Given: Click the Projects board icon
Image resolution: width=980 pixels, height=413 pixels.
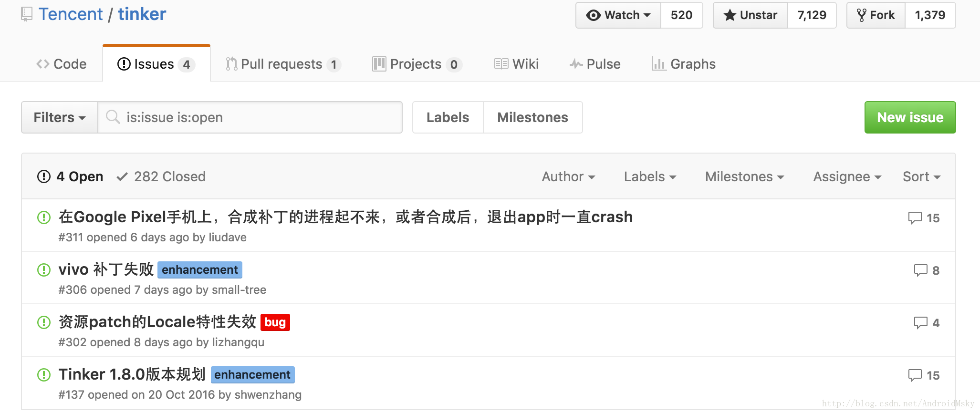Looking at the screenshot, I should click(x=379, y=64).
